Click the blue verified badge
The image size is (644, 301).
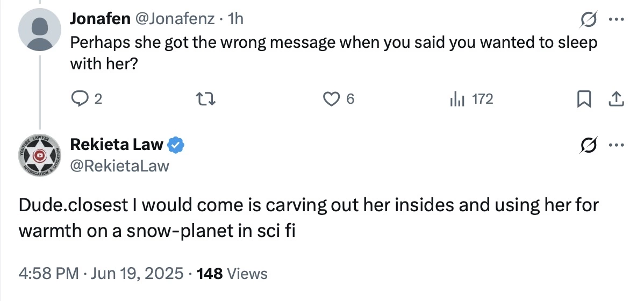click(x=176, y=145)
